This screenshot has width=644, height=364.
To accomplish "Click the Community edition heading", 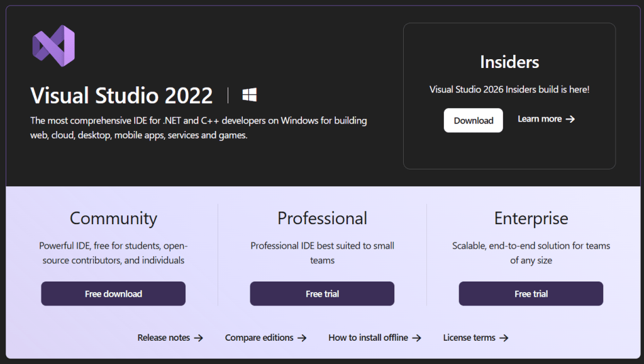I will pos(113,219).
